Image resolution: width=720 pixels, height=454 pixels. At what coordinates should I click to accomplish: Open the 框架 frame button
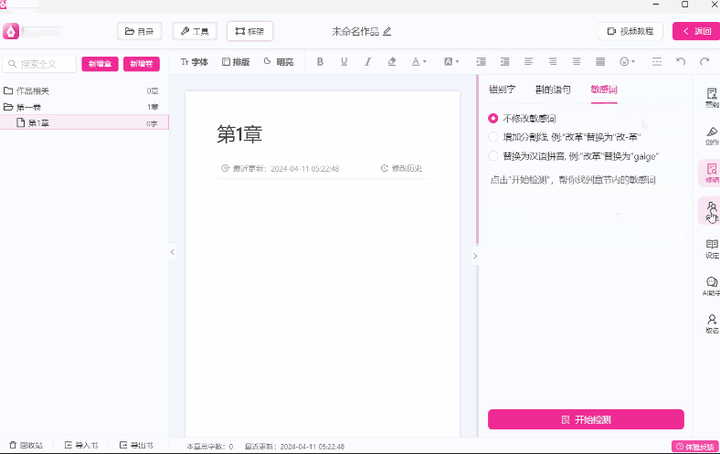[250, 31]
